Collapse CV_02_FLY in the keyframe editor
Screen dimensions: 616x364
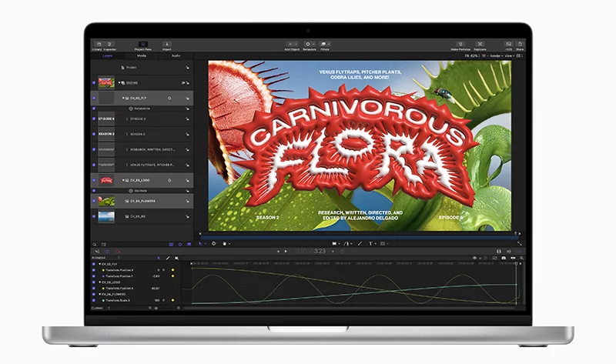(99, 264)
